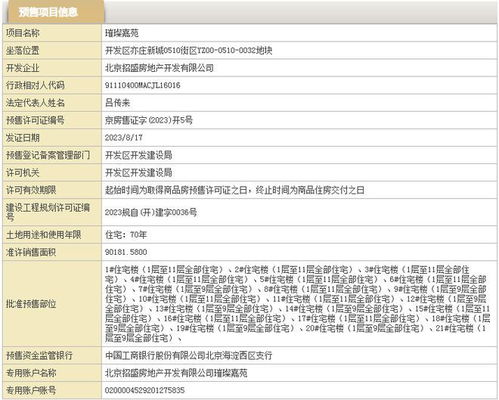This screenshot has height=400, width=499.
Task: Click 开发区开发建设局 in the 许可机关 row
Action: click(x=139, y=173)
